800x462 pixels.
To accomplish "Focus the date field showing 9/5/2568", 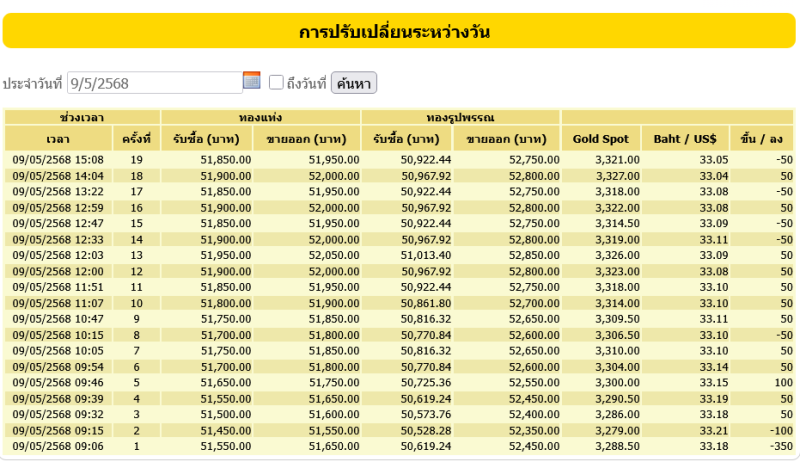I will click(155, 83).
